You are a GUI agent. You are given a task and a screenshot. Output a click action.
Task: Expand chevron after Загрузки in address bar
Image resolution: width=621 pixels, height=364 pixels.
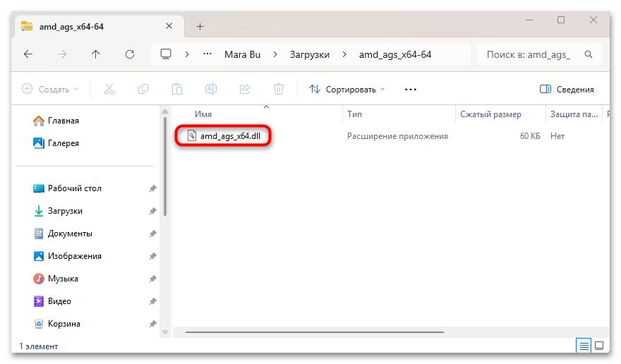coord(344,54)
